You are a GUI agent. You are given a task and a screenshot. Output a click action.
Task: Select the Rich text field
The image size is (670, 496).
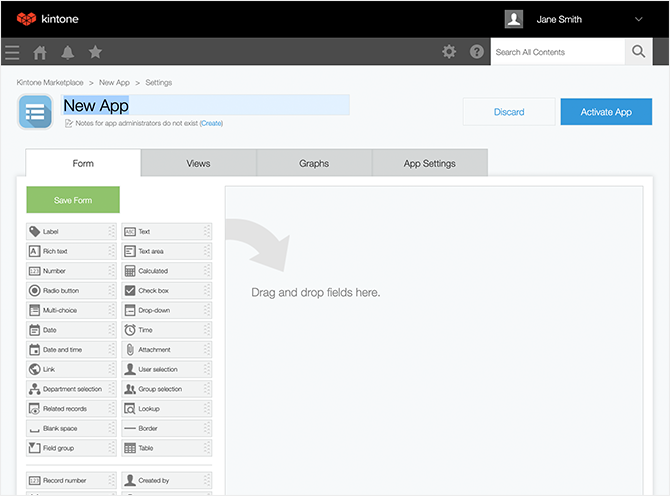pyautogui.click(x=71, y=251)
